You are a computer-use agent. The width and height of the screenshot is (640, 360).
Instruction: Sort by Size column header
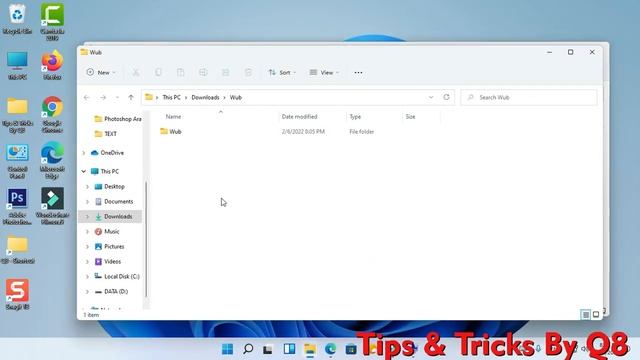point(411,117)
